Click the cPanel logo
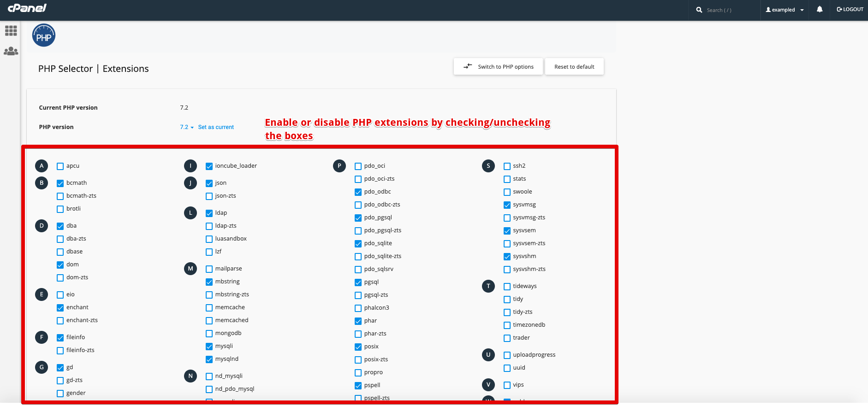The height and width of the screenshot is (406, 868). click(x=27, y=8)
